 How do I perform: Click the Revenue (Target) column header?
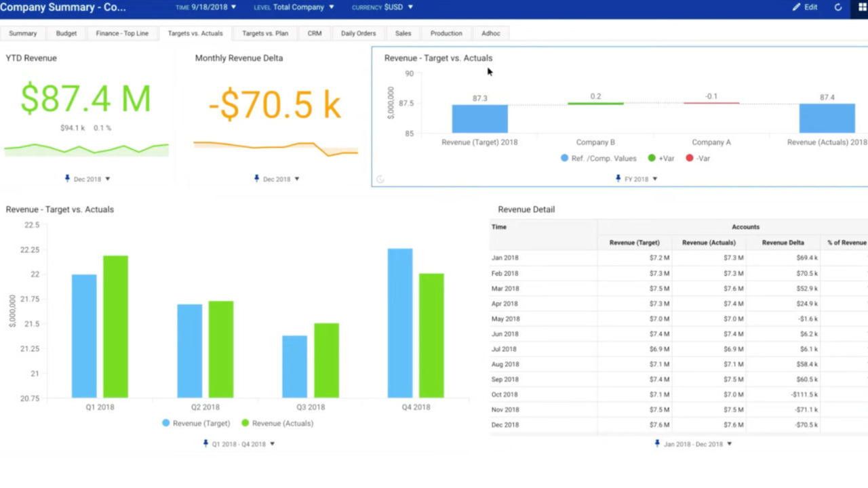coord(634,243)
